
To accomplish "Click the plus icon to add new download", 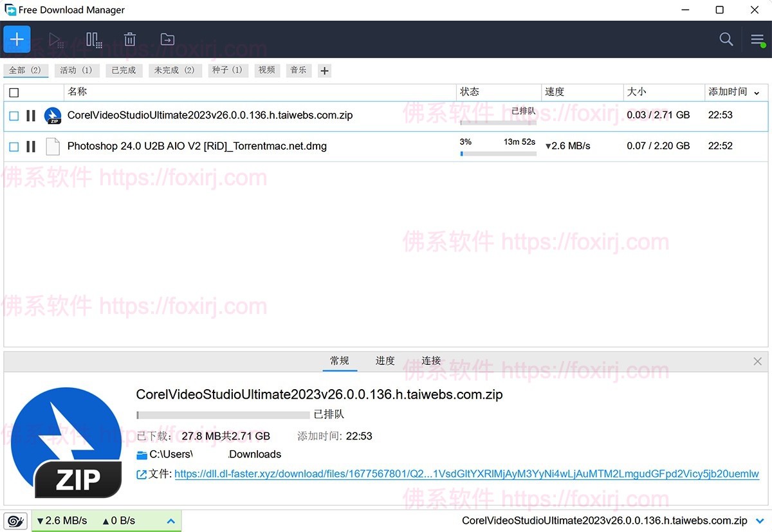I will point(17,39).
